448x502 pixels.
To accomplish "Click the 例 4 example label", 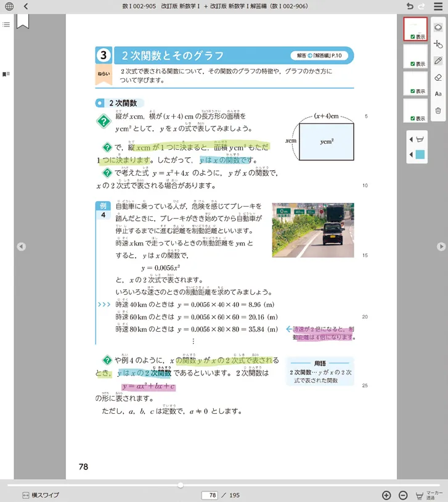I will click(x=103, y=210).
